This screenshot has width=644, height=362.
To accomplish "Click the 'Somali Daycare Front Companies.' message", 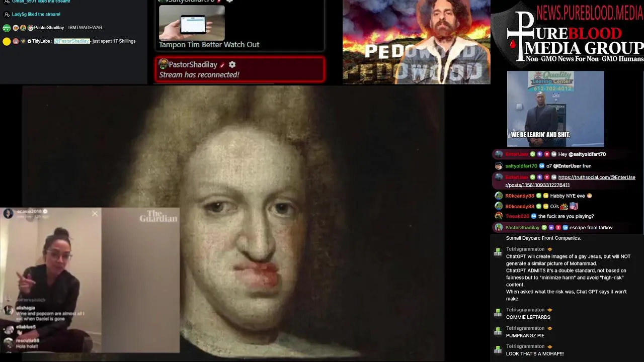I will click(x=543, y=238).
